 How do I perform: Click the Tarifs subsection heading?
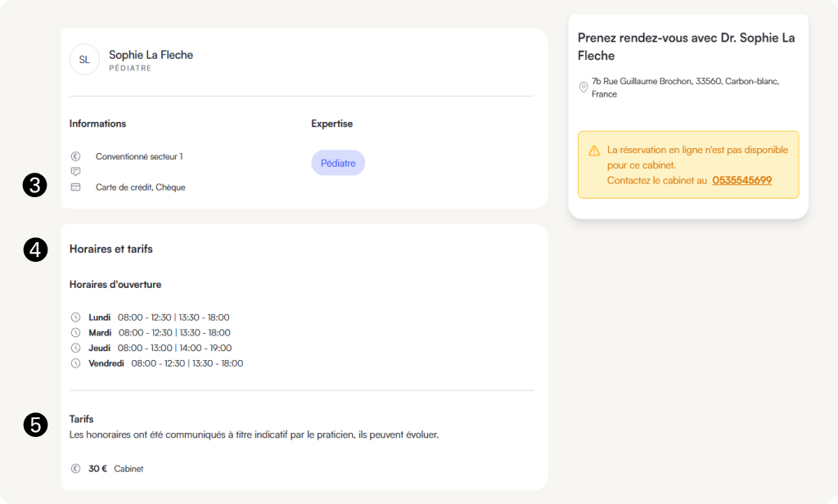tap(82, 419)
